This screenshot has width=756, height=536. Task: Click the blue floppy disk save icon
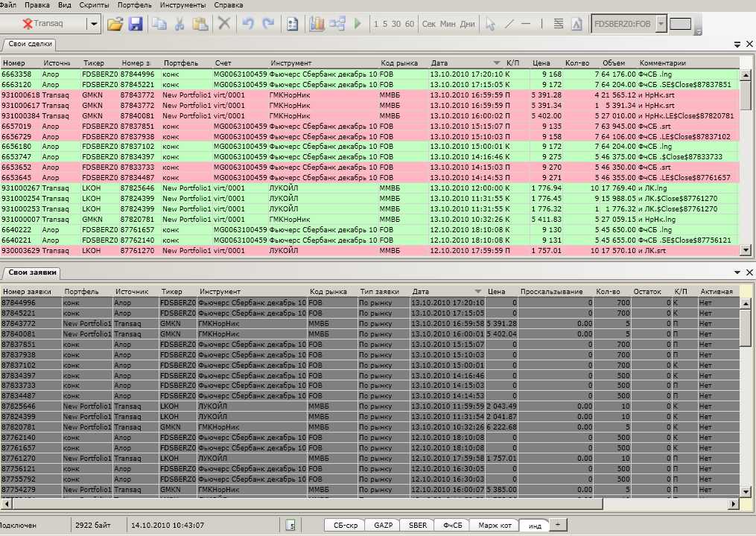point(136,24)
